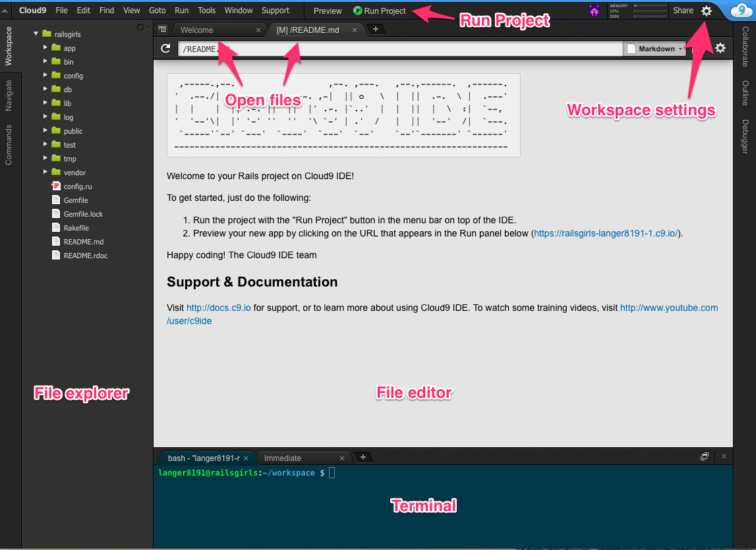This screenshot has height=550, width=756.
Task: Click the Preview button
Action: click(x=328, y=11)
